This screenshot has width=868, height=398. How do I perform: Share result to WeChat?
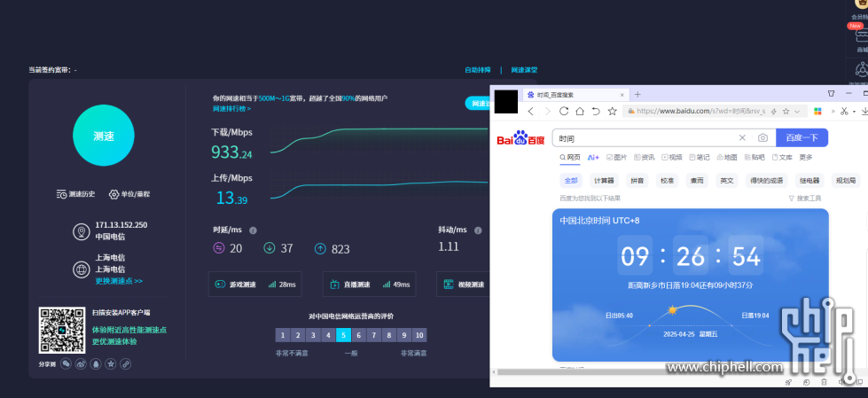[x=66, y=363]
